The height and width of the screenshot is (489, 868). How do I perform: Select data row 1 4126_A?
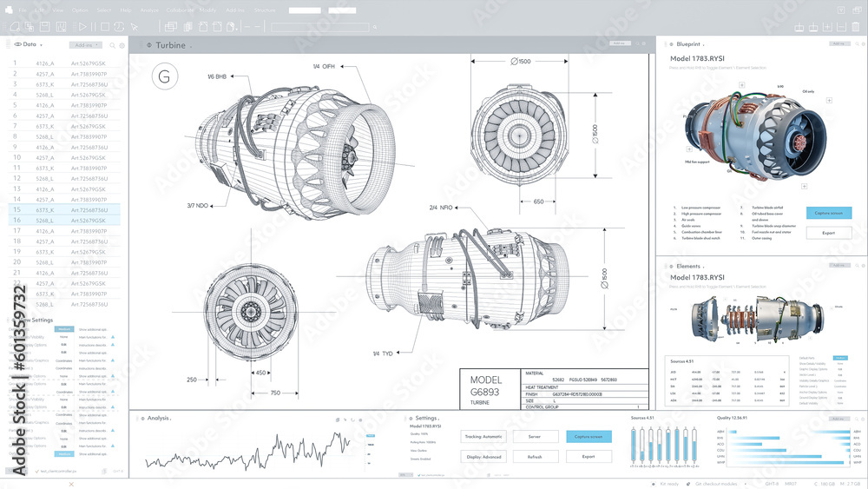click(64, 63)
